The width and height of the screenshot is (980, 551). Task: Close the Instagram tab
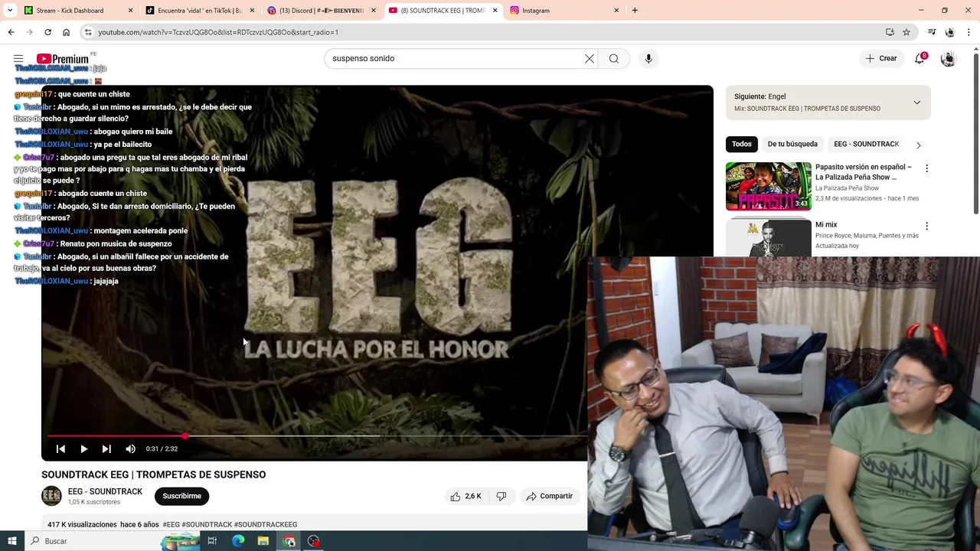click(616, 11)
